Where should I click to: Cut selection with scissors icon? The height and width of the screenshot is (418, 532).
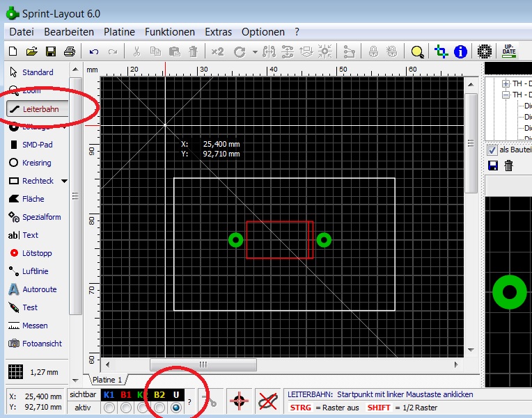(136, 51)
